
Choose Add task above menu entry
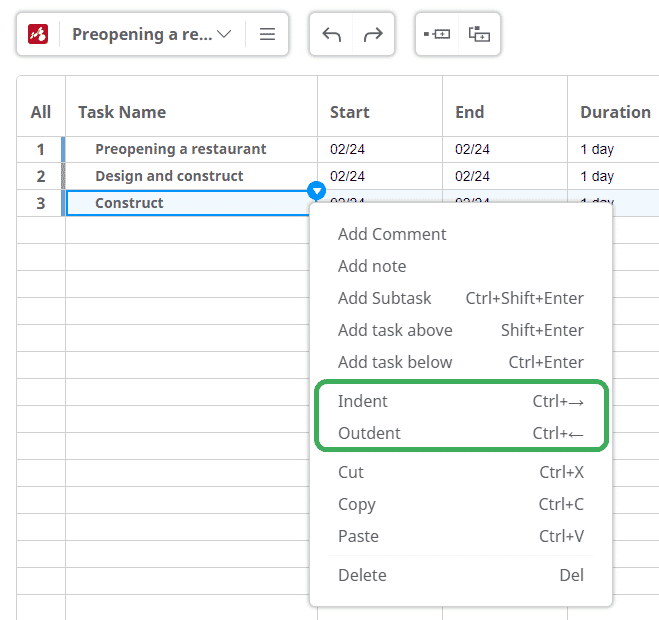point(461,330)
